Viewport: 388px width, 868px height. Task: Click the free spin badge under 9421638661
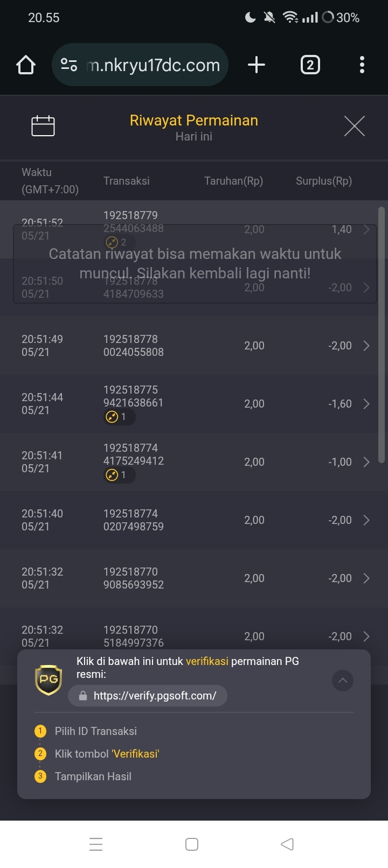119,417
